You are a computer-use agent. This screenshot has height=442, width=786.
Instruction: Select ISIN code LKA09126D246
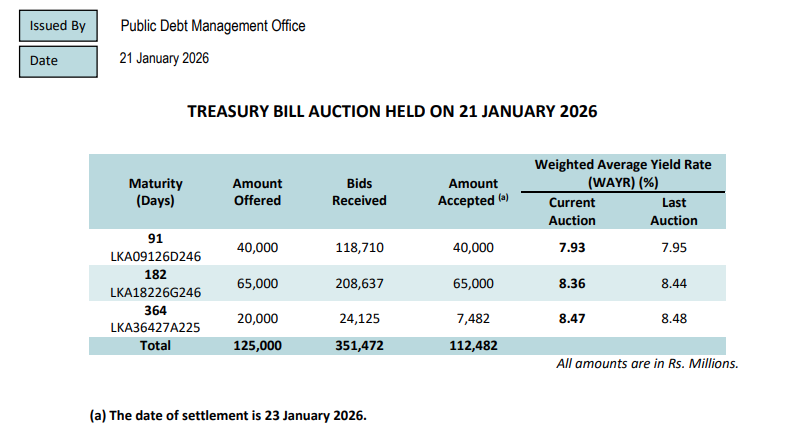point(155,256)
